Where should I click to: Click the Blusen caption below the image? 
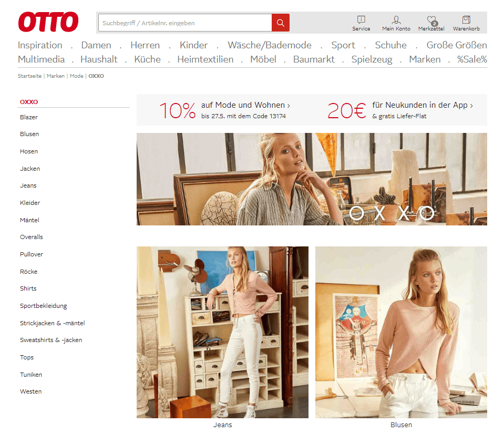401,425
